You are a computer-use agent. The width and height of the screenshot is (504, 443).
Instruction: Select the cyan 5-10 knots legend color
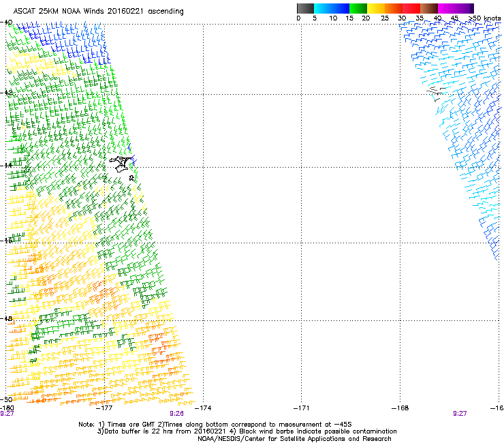(322, 8)
